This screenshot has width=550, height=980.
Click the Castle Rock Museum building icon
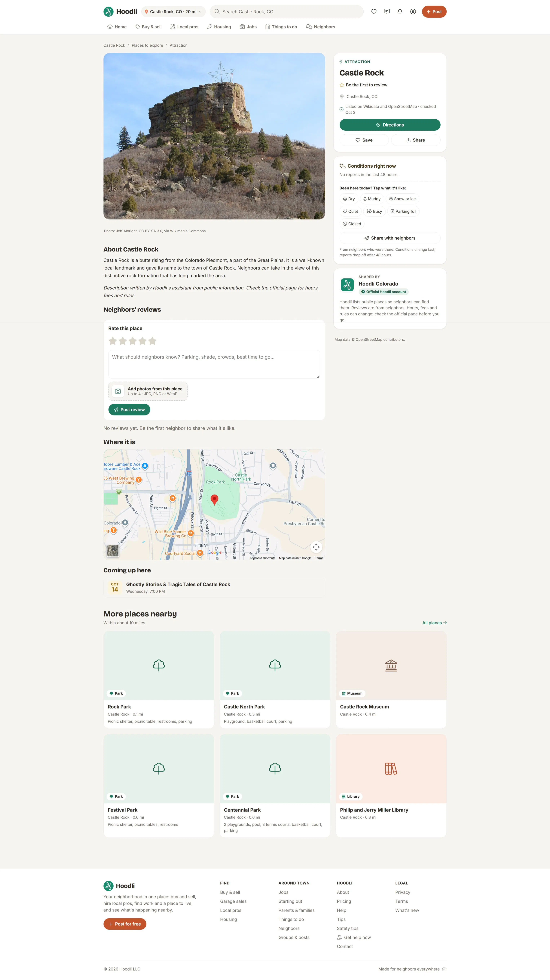pyautogui.click(x=391, y=665)
